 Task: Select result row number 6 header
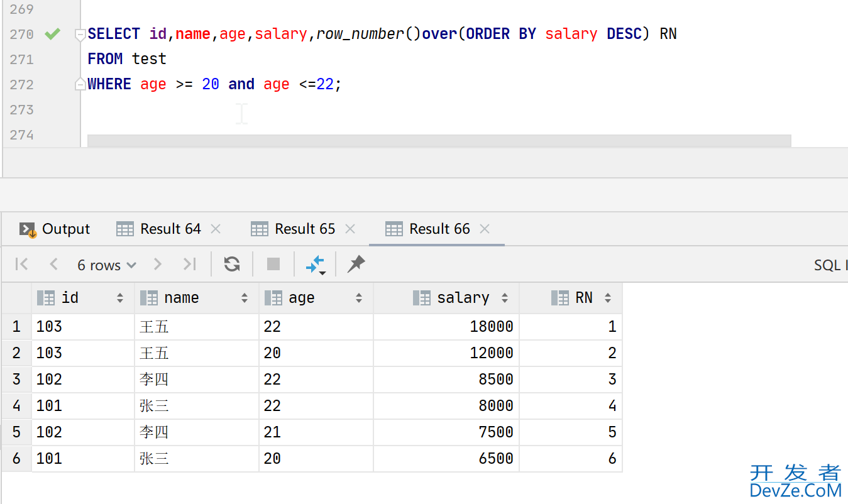pos(16,459)
